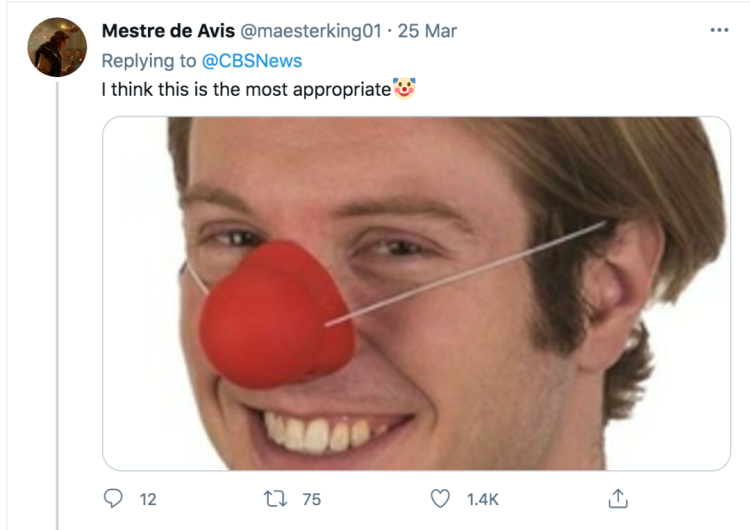This screenshot has width=750, height=530.
Task: Open the three-dot more options menu
Action: 719,31
